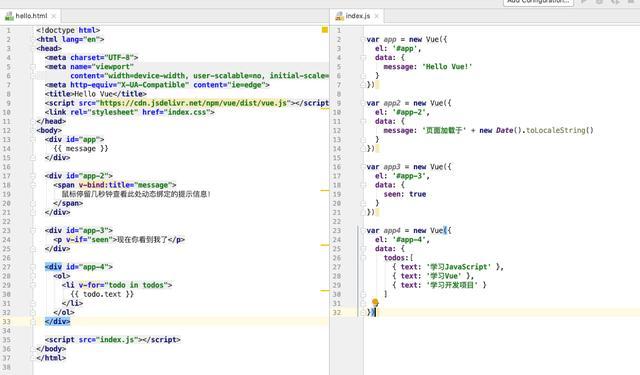The height and width of the screenshot is (375, 640).
Task: Jump to warning stripe mark beside v-bind:title line
Action: [x=324, y=191]
